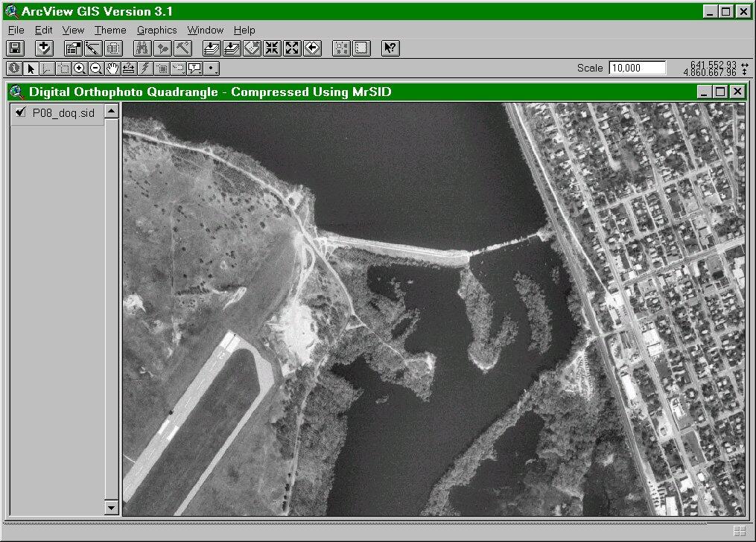Select the Measure tool
Viewport: 756px width, 542px height.
point(130,68)
